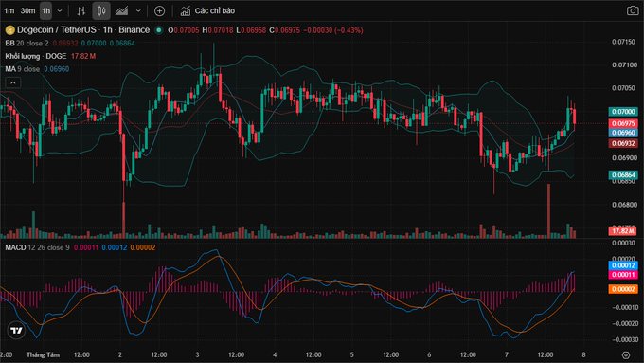Select the candlestick chart style icon
The height and width of the screenshot is (363, 644).
coord(101,11)
